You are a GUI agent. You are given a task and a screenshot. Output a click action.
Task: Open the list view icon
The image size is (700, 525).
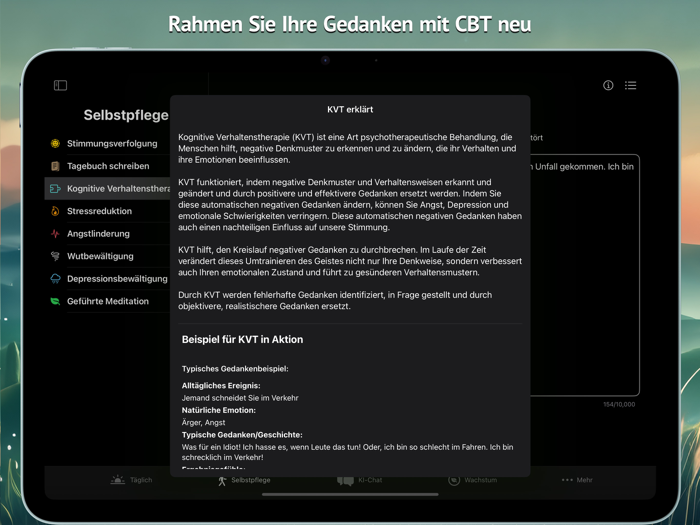(630, 85)
